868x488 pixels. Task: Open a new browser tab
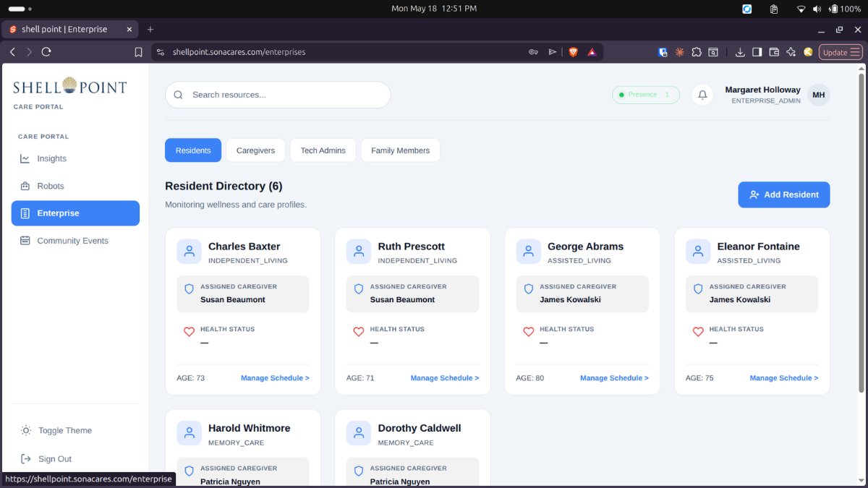pyautogui.click(x=150, y=30)
